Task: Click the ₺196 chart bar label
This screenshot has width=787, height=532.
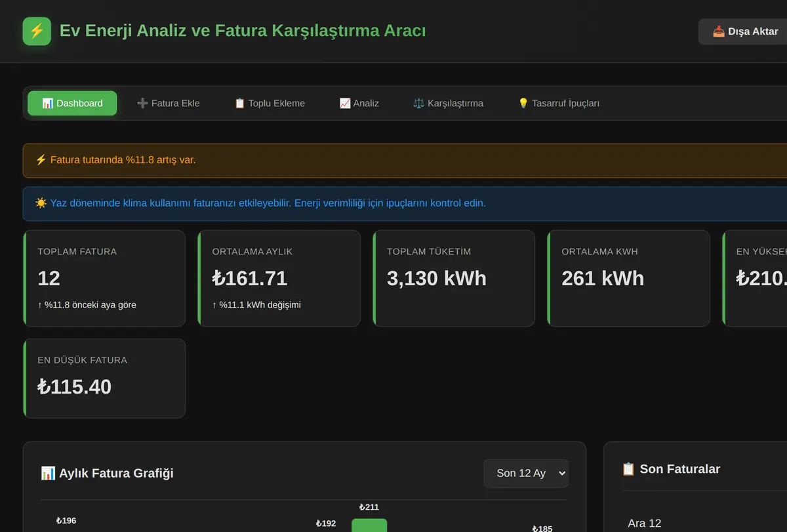Action: [x=66, y=521]
